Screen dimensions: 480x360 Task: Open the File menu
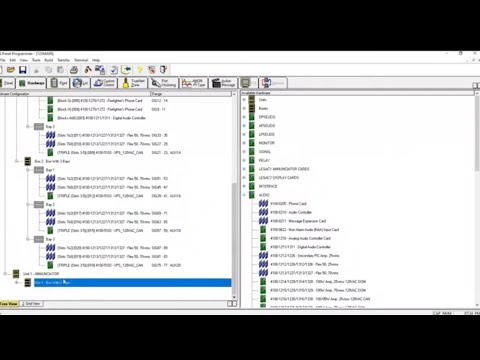coord(3,60)
